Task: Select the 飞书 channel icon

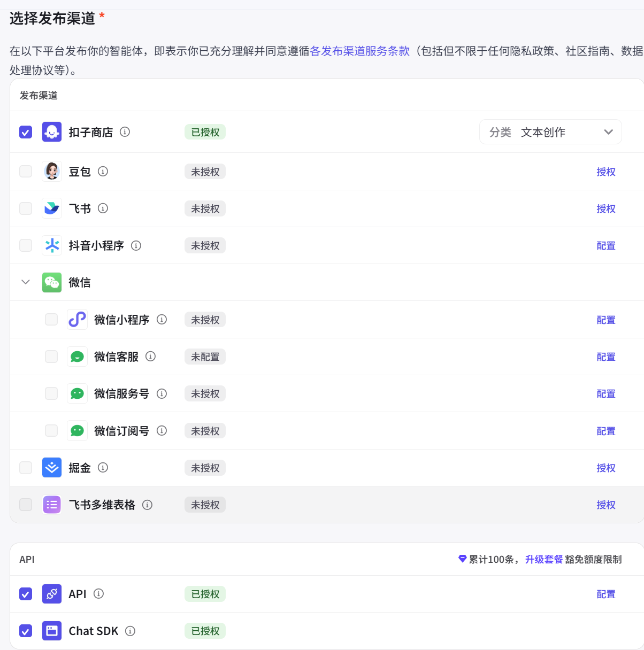Action: tap(52, 208)
